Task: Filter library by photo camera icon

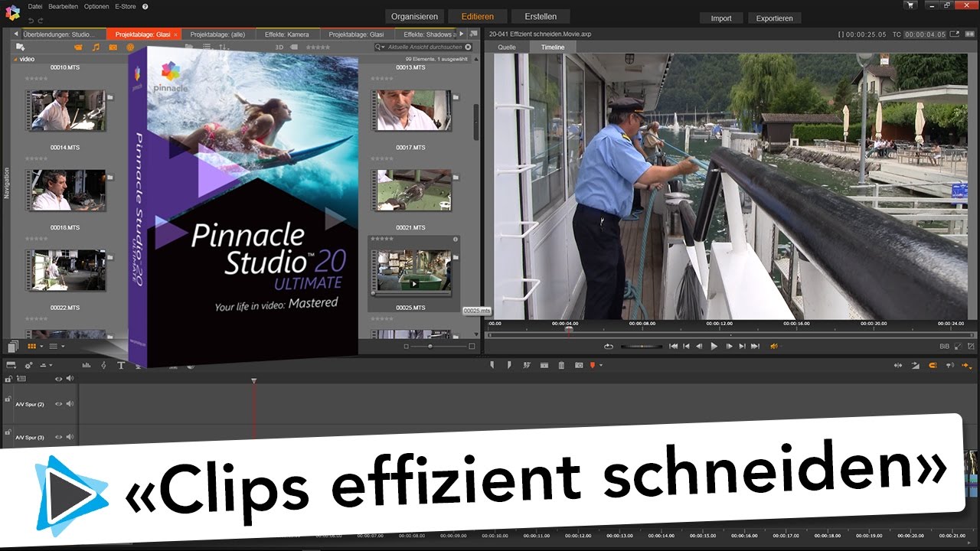Action: (x=113, y=47)
